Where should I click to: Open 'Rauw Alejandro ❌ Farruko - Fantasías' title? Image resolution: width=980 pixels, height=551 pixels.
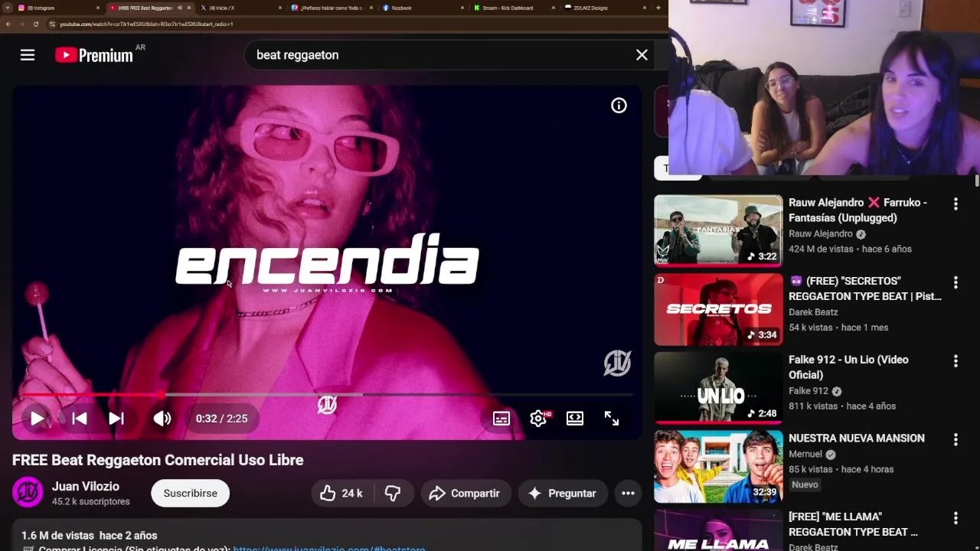click(857, 210)
